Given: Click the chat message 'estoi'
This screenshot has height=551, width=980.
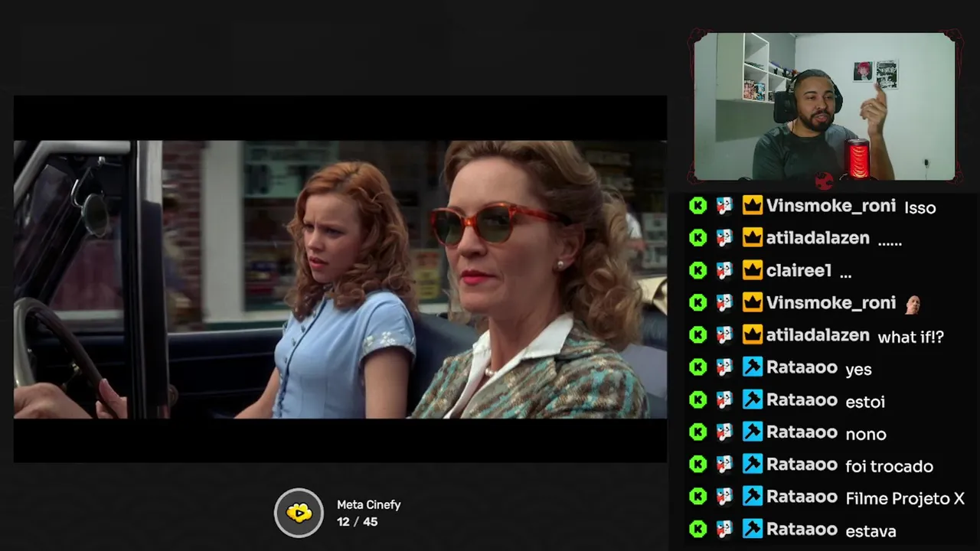Looking at the screenshot, I should 865,401.
